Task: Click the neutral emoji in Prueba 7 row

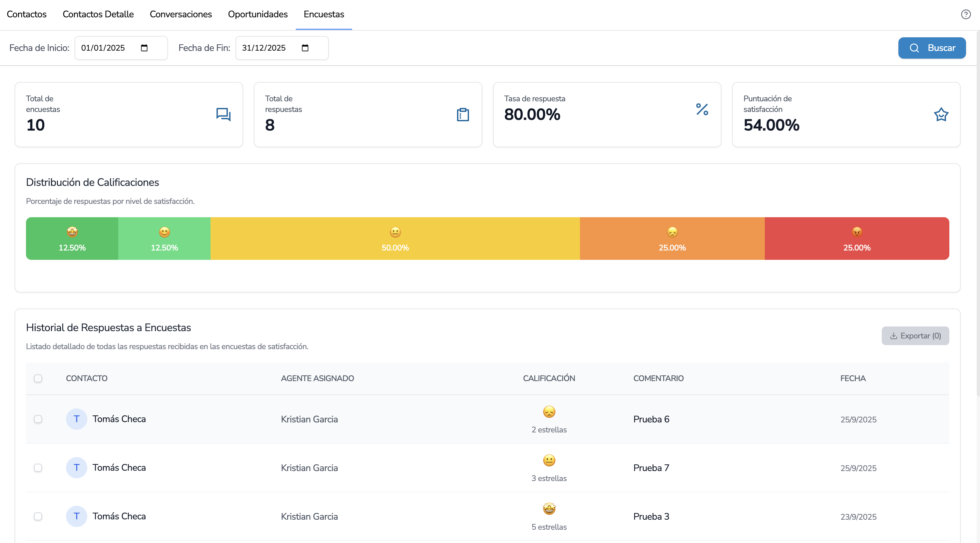Action: 549,460
